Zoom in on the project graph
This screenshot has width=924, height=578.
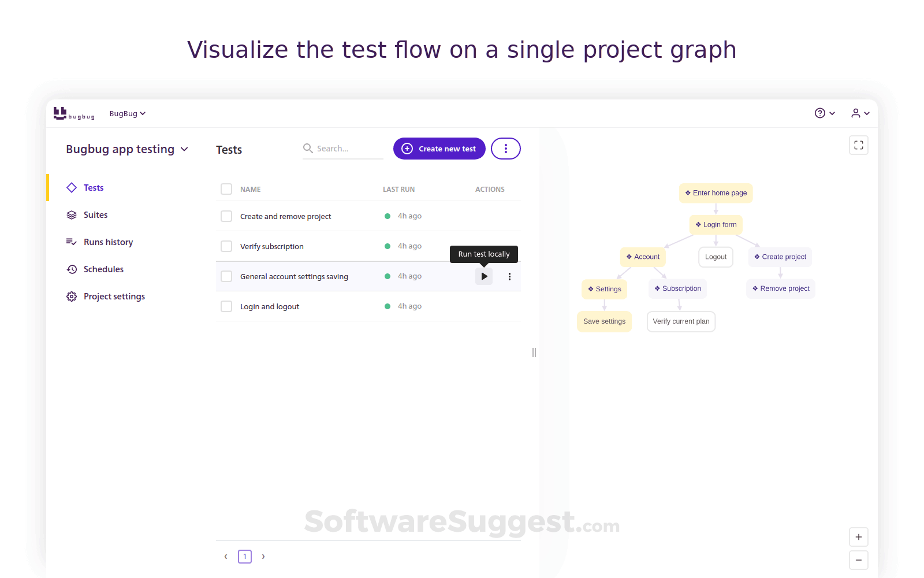pyautogui.click(x=858, y=537)
